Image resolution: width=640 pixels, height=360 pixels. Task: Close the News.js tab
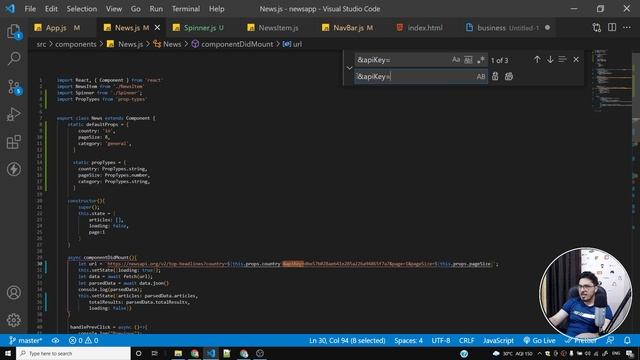[x=158, y=27]
